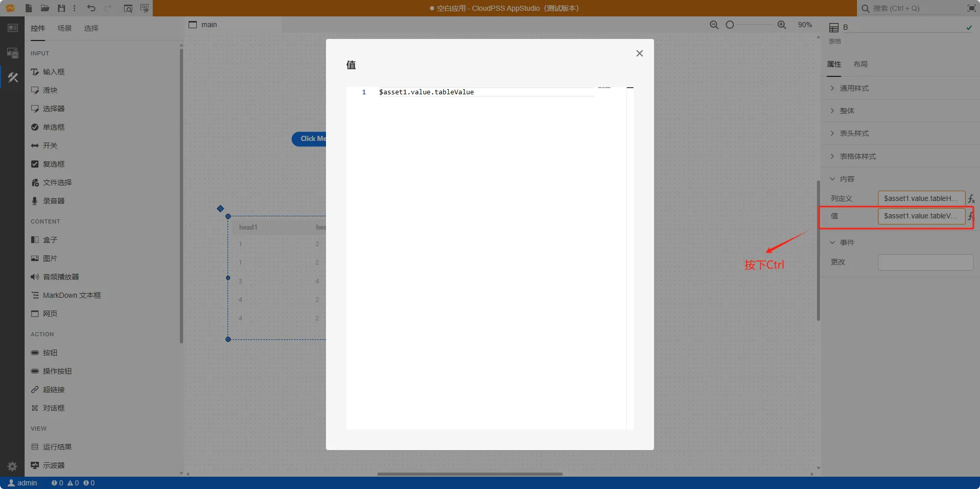Screen dimensions: 980x489
Task: Save the app with the floppy disk icon
Action: pos(62,8)
